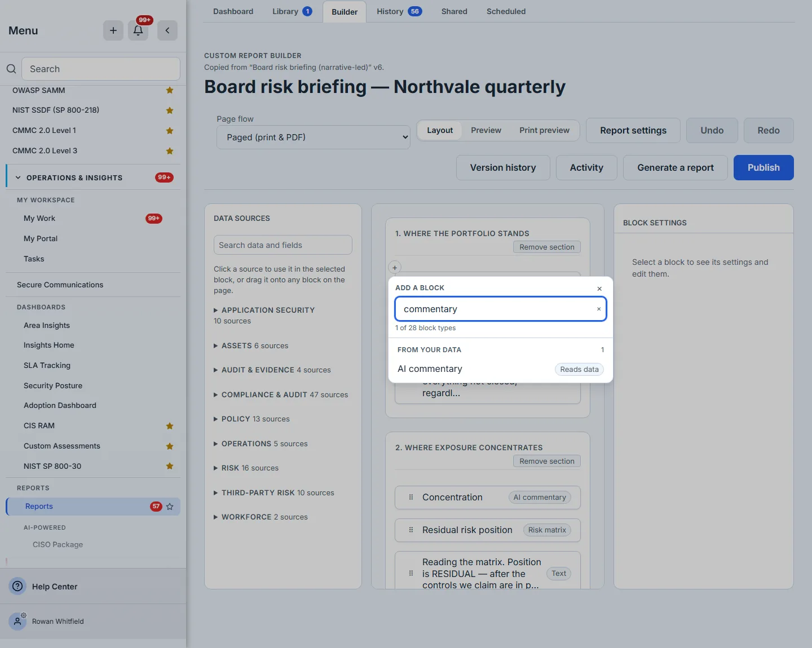Screen dimensions: 812x648
Task: Click the Search data and fields input
Action: pyautogui.click(x=283, y=245)
